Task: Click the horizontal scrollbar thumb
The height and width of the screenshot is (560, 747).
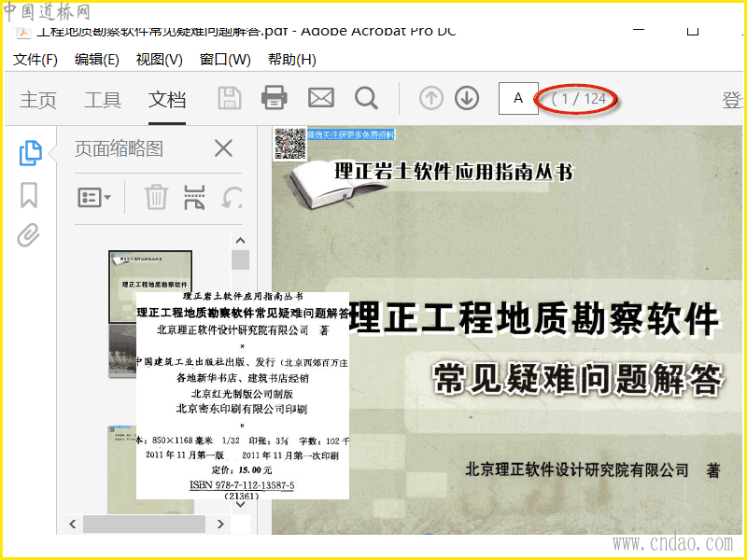Action: [x=144, y=525]
